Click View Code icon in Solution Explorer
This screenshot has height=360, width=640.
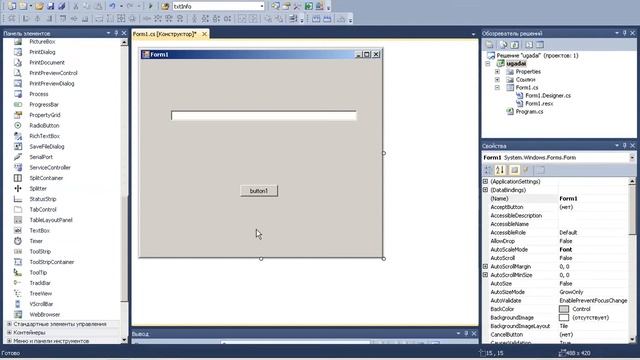tap(529, 44)
